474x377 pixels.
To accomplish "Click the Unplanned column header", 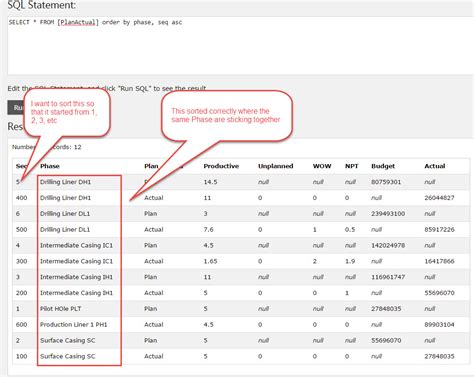I will (x=275, y=166).
